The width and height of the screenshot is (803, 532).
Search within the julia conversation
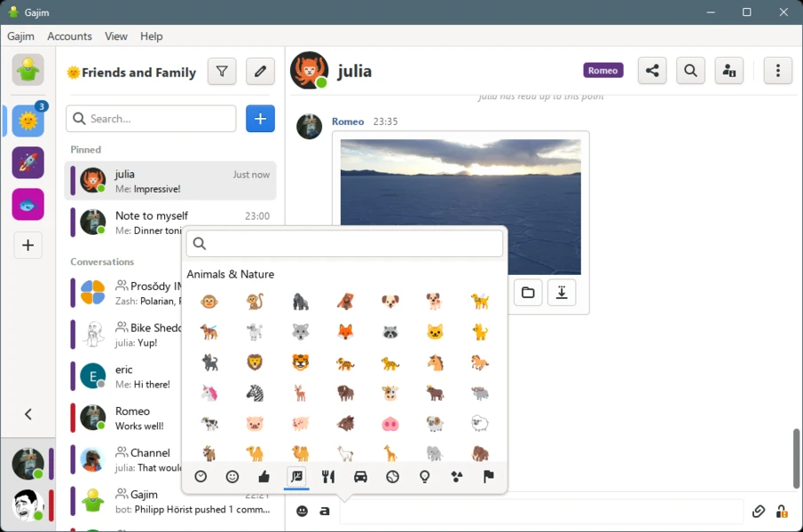(690, 71)
